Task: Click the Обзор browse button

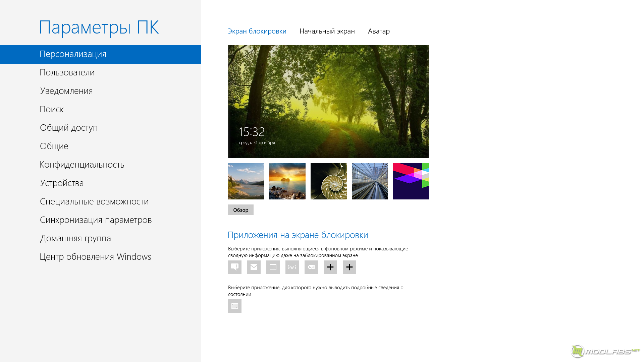Action: (x=241, y=210)
